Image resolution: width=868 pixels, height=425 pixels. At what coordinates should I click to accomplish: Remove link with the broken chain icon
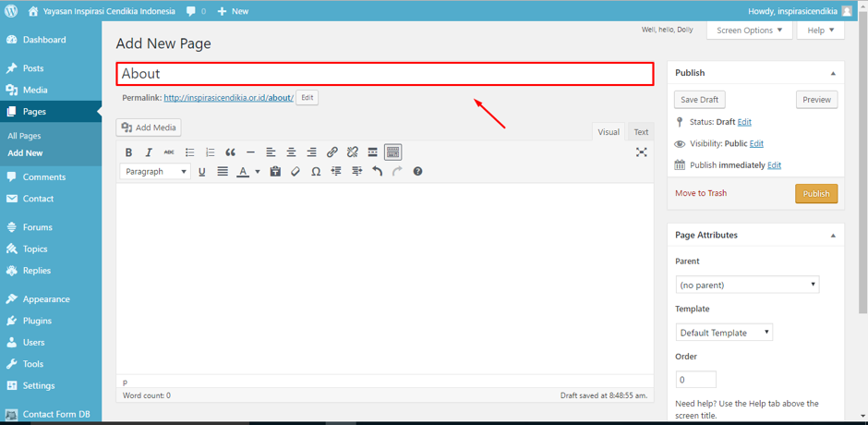(x=353, y=152)
